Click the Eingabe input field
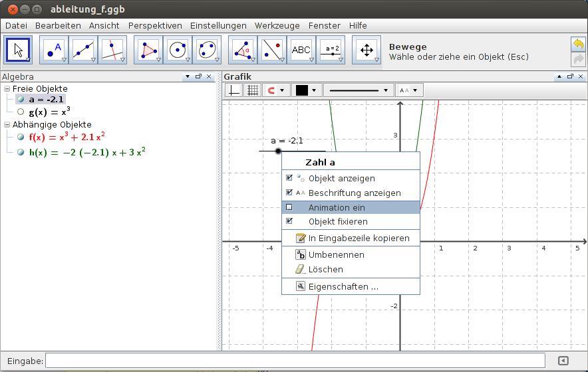The image size is (588, 372). (295, 361)
